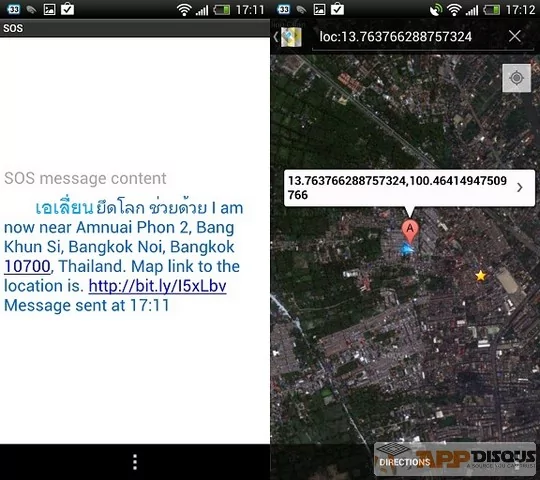Tap signal strength icon on right screen

(x=472, y=10)
